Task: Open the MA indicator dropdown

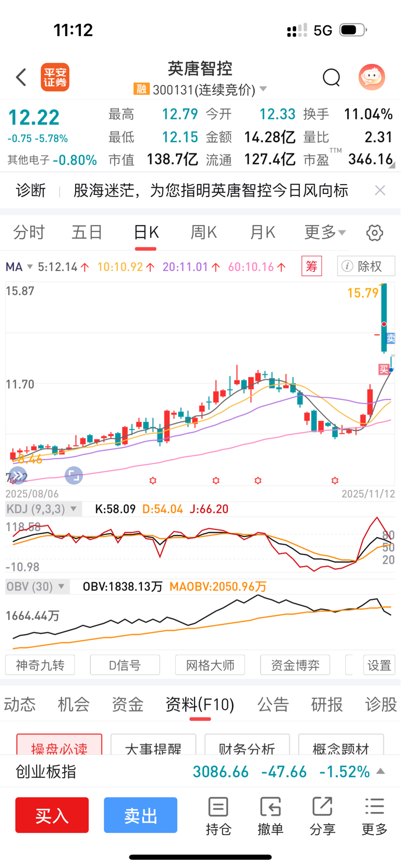Action: pos(19,267)
